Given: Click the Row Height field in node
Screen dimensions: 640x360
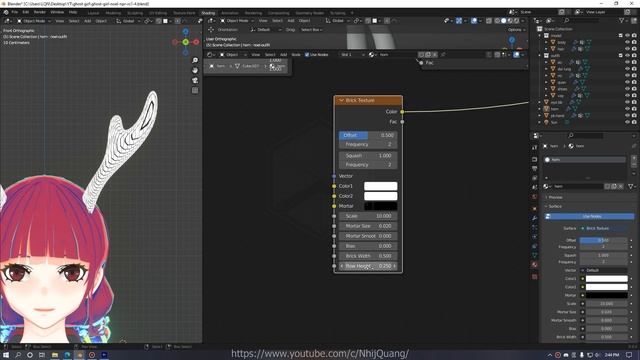Looking at the screenshot, I should [368, 266].
